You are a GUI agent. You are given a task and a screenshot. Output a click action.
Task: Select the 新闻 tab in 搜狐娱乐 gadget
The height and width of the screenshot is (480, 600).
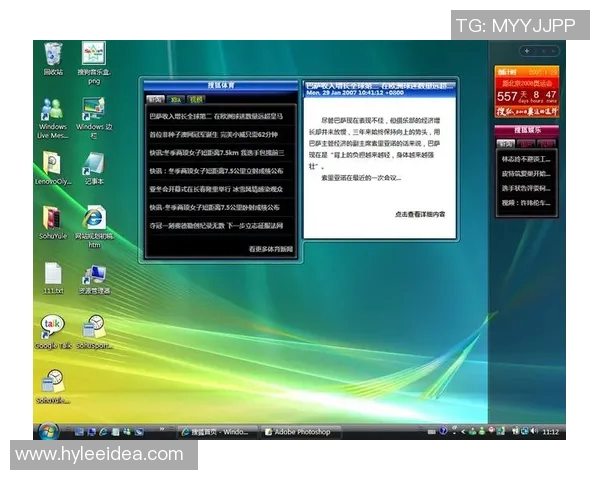pos(507,143)
